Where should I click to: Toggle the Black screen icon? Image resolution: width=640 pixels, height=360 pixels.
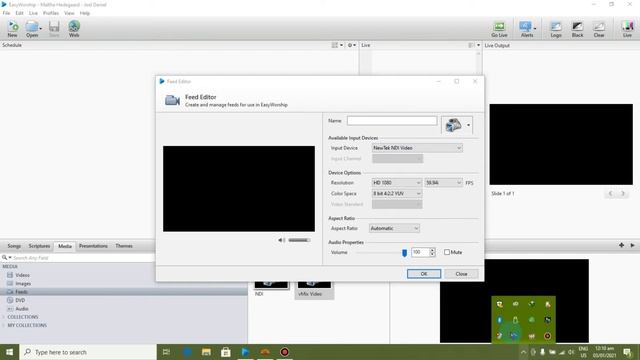pyautogui.click(x=577, y=29)
